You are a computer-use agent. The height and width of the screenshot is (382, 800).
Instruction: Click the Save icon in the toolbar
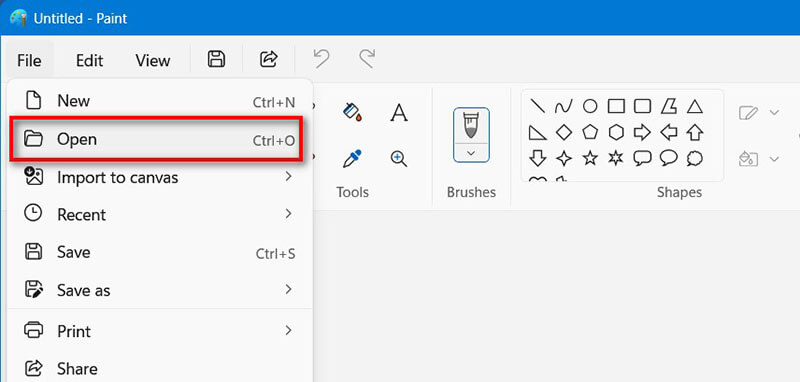216,59
